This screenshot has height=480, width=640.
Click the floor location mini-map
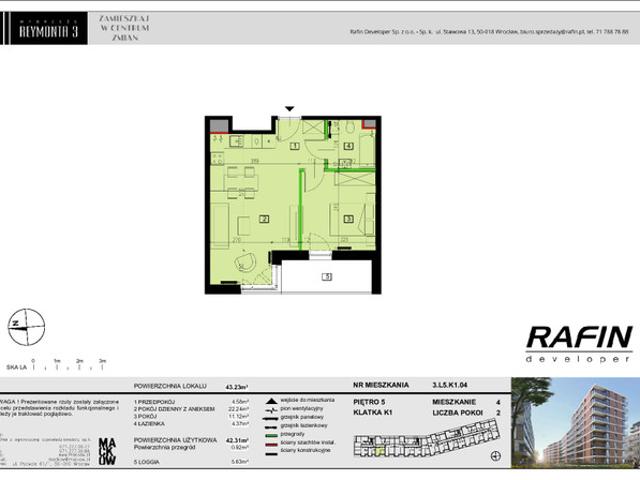[x=427, y=440]
